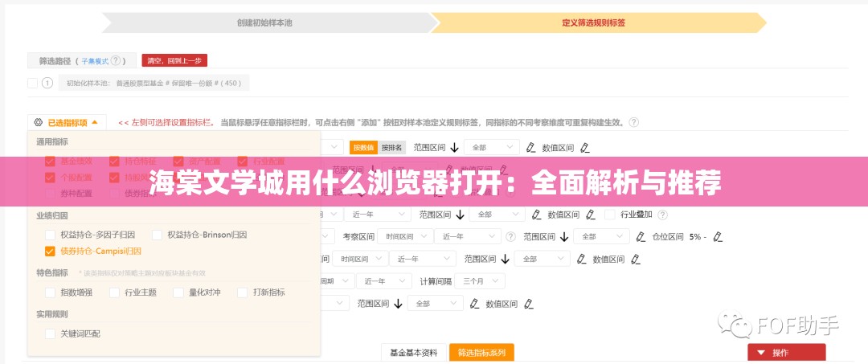The image size is (868, 364).
Task: Click the 筛选路径 label
Action: pos(55,61)
